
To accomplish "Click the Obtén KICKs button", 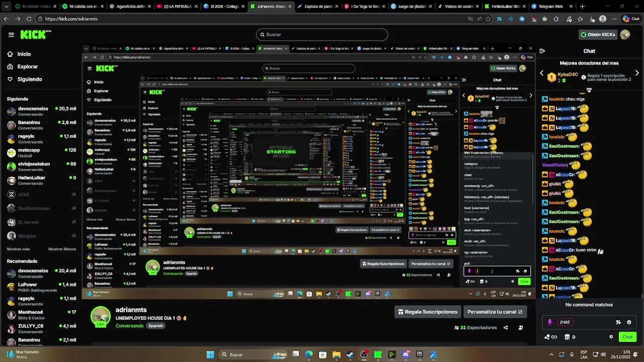I will 598,35.
